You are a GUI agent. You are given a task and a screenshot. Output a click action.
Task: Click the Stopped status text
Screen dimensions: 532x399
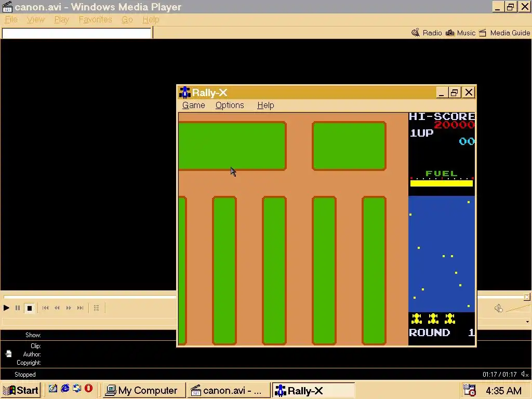pyautogui.click(x=25, y=375)
